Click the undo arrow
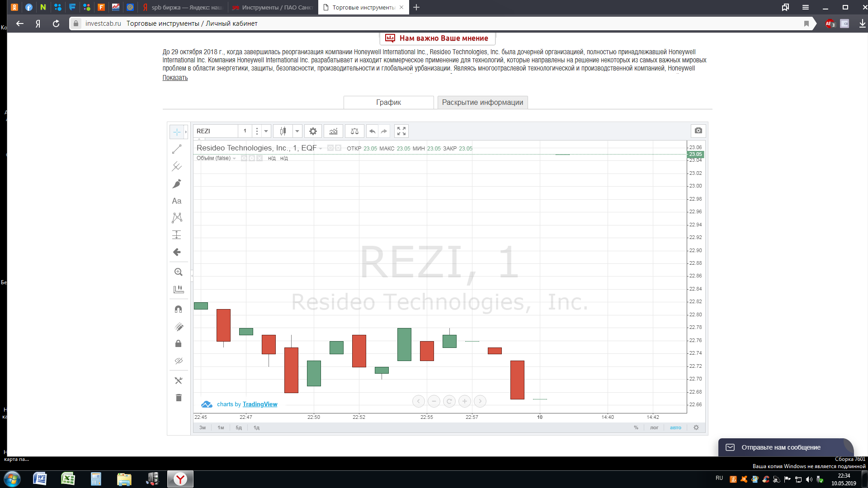 pos(372,131)
